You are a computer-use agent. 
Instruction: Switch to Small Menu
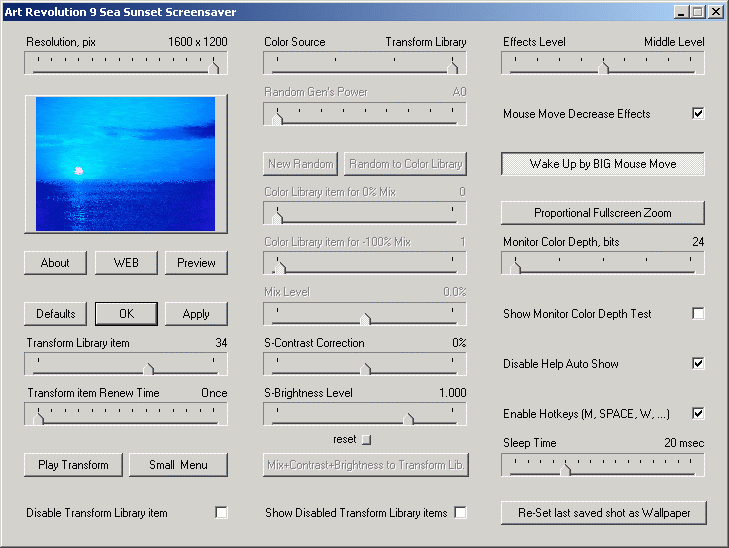pos(178,465)
